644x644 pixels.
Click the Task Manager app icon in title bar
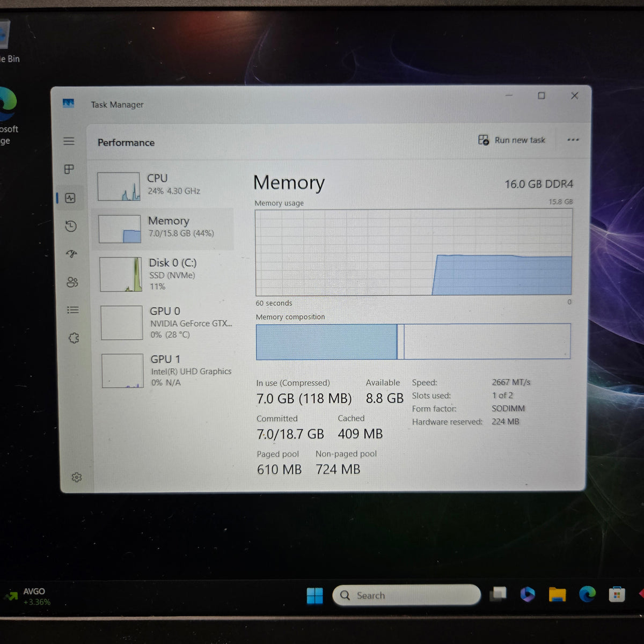point(68,103)
